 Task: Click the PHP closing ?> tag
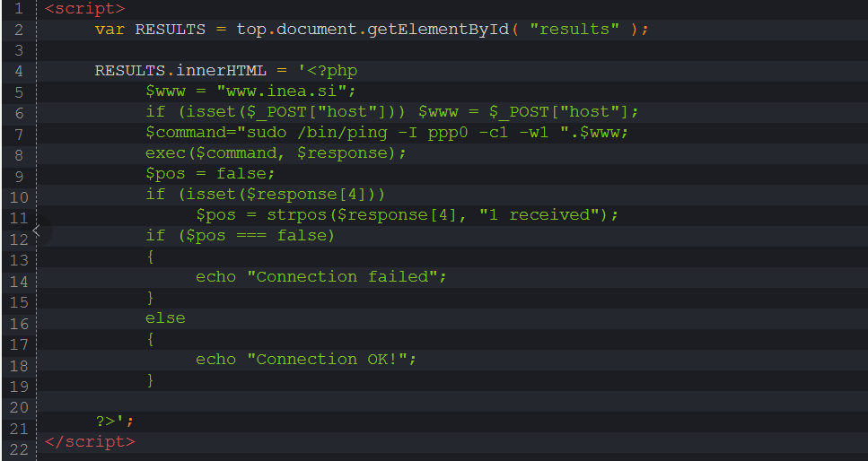(109, 421)
